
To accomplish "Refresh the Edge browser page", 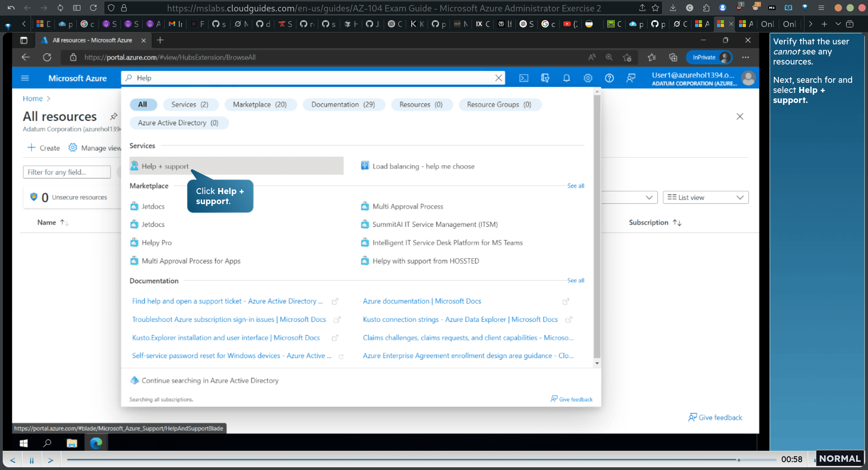I will click(47, 57).
